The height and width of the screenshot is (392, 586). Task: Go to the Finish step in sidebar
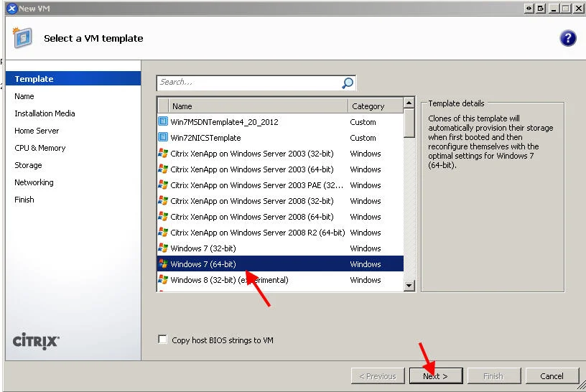click(x=24, y=200)
